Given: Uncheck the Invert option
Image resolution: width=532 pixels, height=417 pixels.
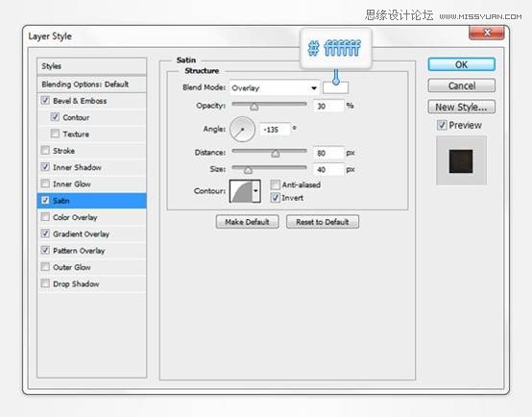Looking at the screenshot, I should pyautogui.click(x=276, y=198).
